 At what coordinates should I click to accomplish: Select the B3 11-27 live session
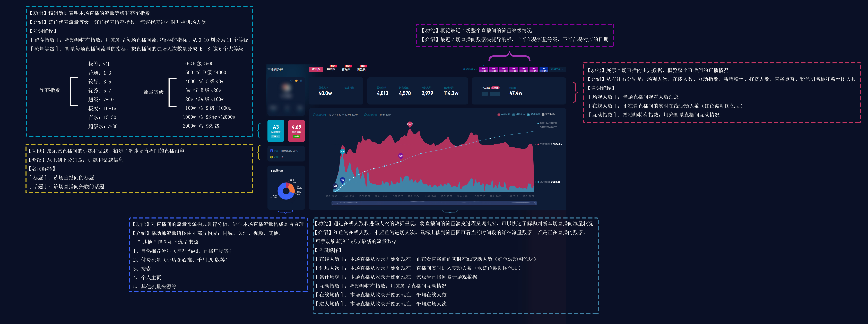pos(544,69)
